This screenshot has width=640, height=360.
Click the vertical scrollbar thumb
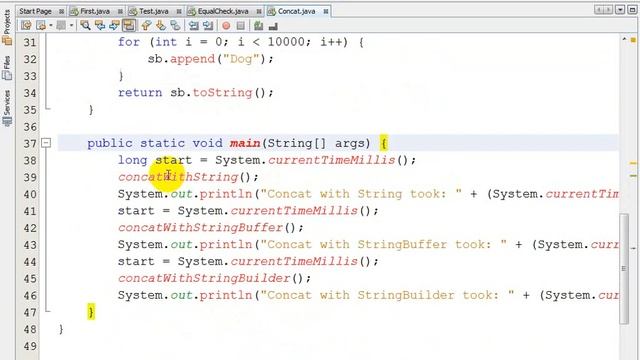click(x=624, y=268)
